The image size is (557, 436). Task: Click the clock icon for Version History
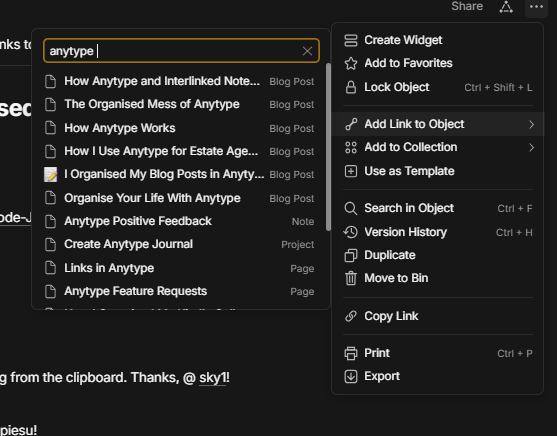[351, 232]
